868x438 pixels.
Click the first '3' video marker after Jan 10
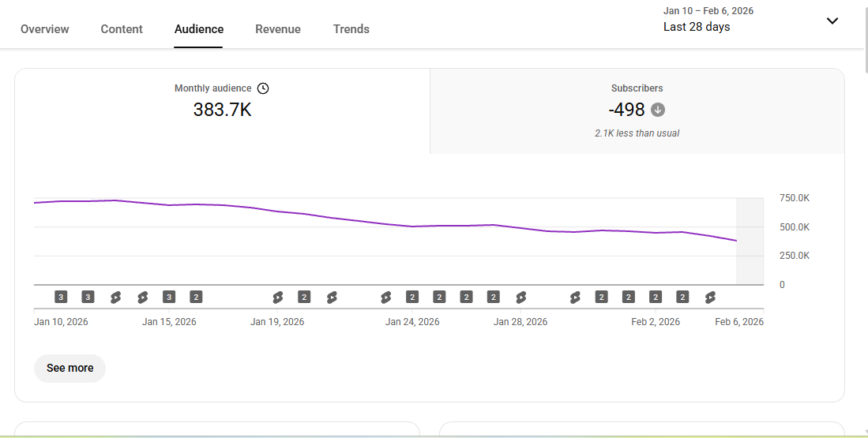click(61, 297)
